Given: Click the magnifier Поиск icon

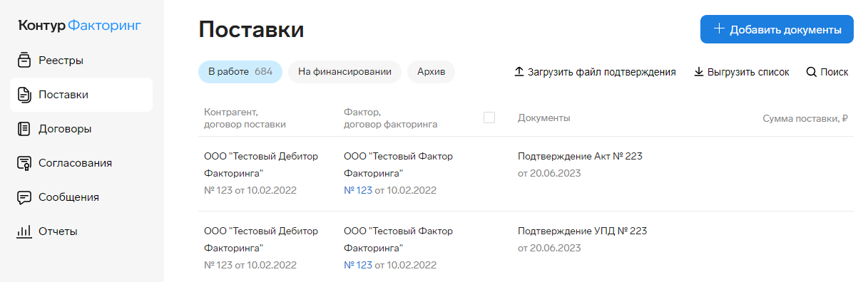Looking at the screenshot, I should pyautogui.click(x=811, y=72).
